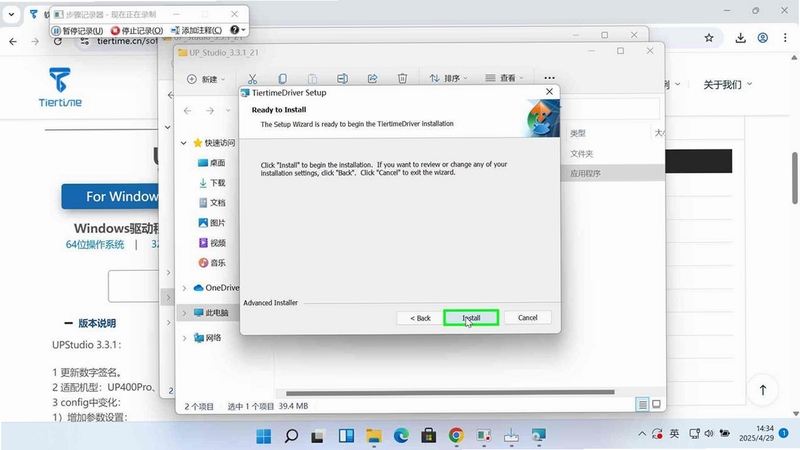Open the 关于我们 menu on the webpage
Viewport: 800px width, 450px height.
(727, 85)
